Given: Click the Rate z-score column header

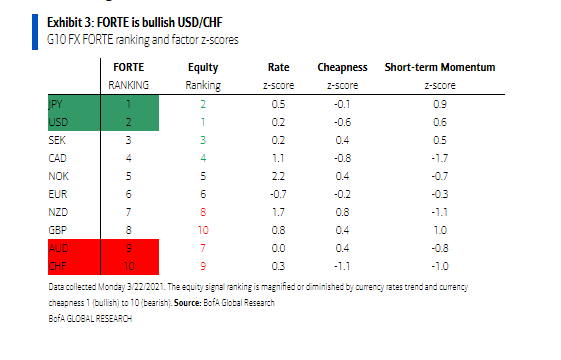Looking at the screenshot, I should tap(278, 76).
